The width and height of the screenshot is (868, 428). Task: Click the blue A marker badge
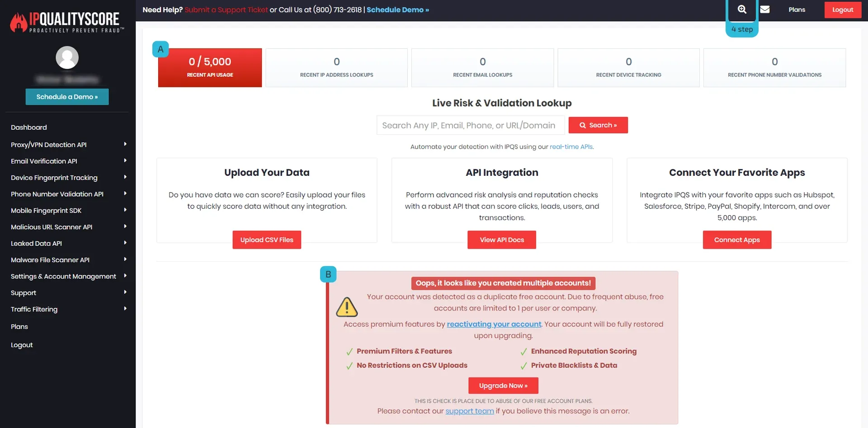pyautogui.click(x=160, y=49)
